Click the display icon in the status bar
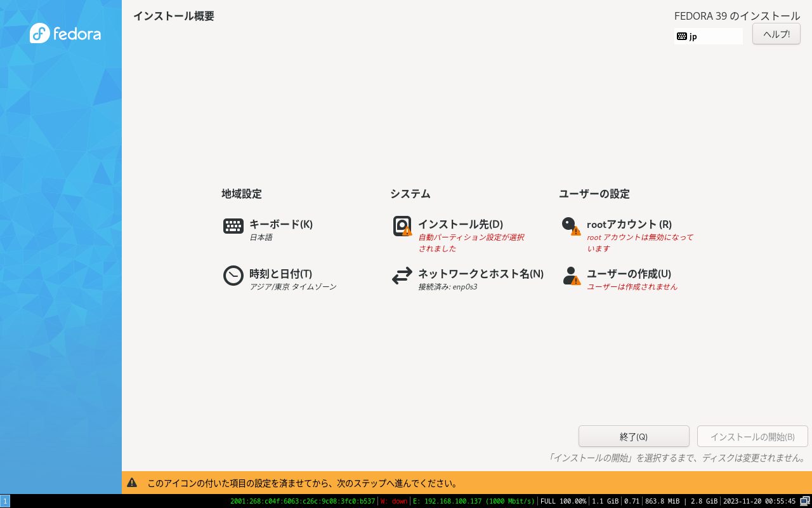812x508 pixels. [x=805, y=501]
